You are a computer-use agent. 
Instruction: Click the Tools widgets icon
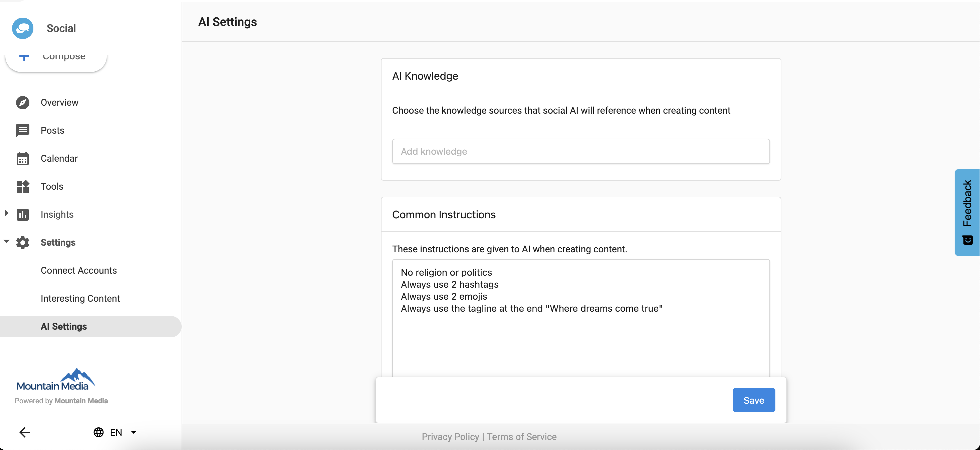pos(22,186)
